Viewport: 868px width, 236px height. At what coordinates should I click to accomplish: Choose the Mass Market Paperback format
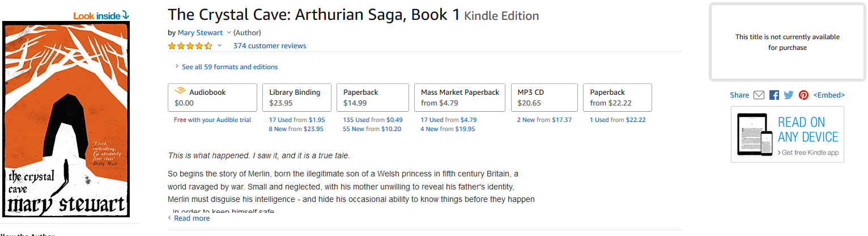459,98
